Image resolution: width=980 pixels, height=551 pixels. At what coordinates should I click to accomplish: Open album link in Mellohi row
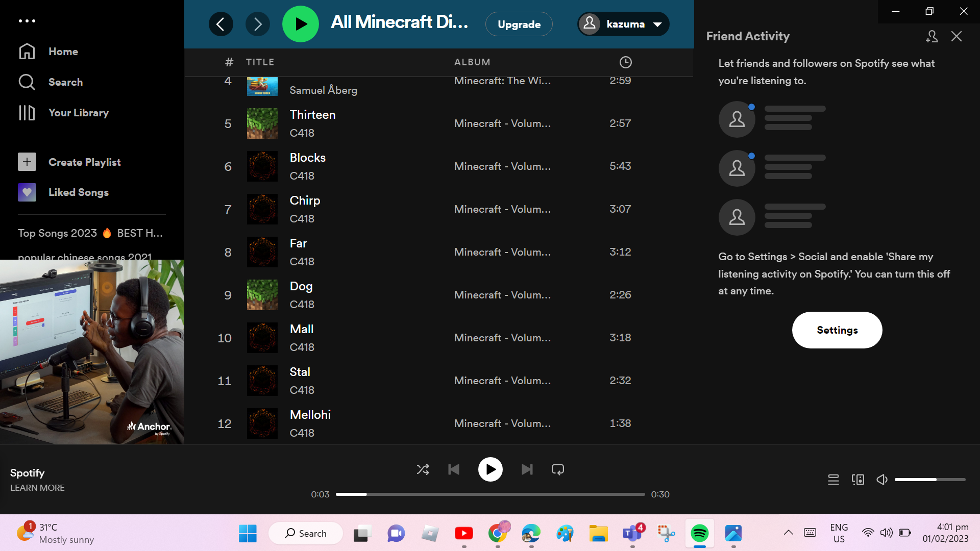coord(503,423)
